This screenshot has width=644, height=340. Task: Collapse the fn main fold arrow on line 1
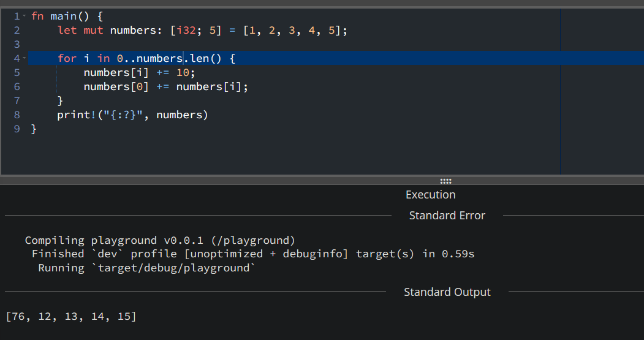25,16
